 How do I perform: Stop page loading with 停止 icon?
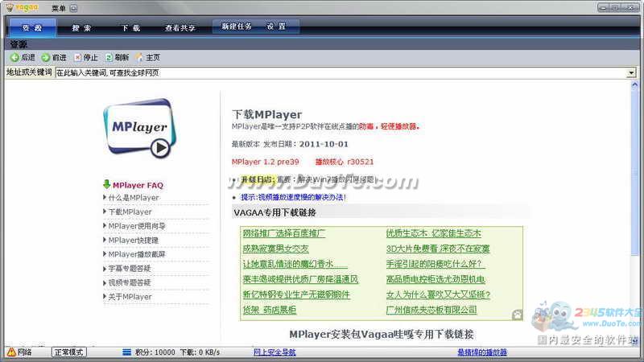click(77, 57)
